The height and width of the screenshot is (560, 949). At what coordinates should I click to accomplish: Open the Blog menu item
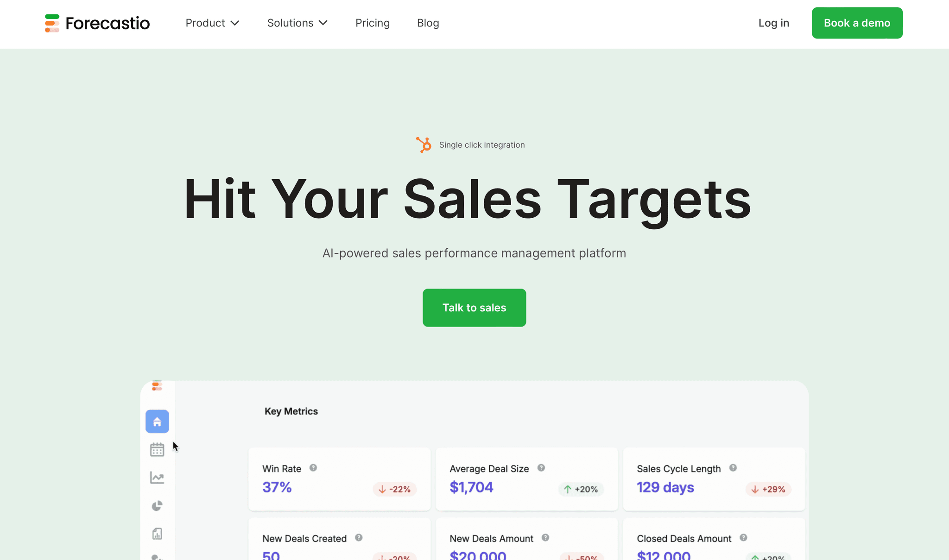[x=428, y=23]
